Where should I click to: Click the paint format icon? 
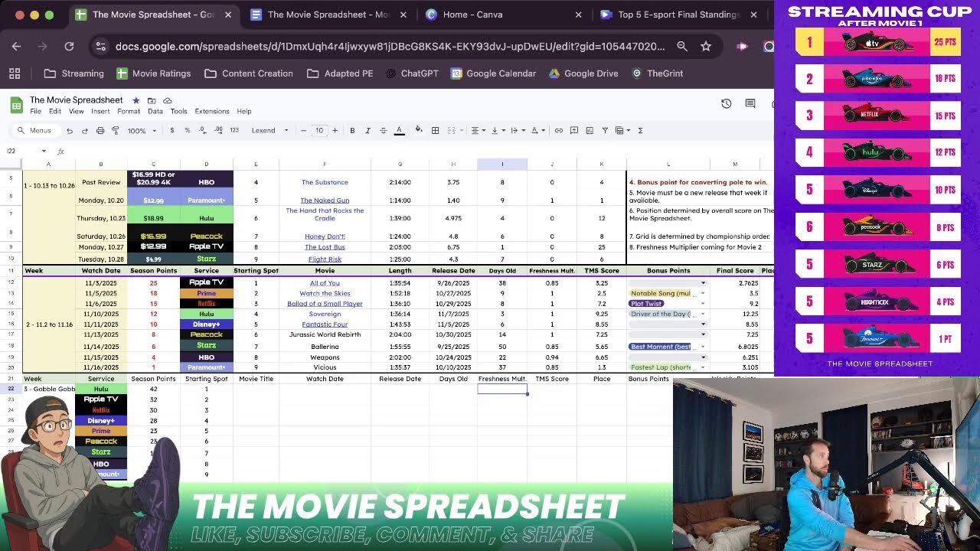click(x=116, y=131)
